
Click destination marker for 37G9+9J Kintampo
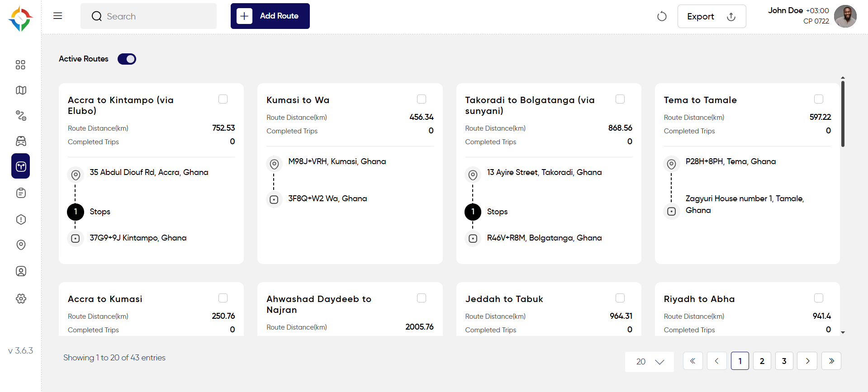click(76, 238)
